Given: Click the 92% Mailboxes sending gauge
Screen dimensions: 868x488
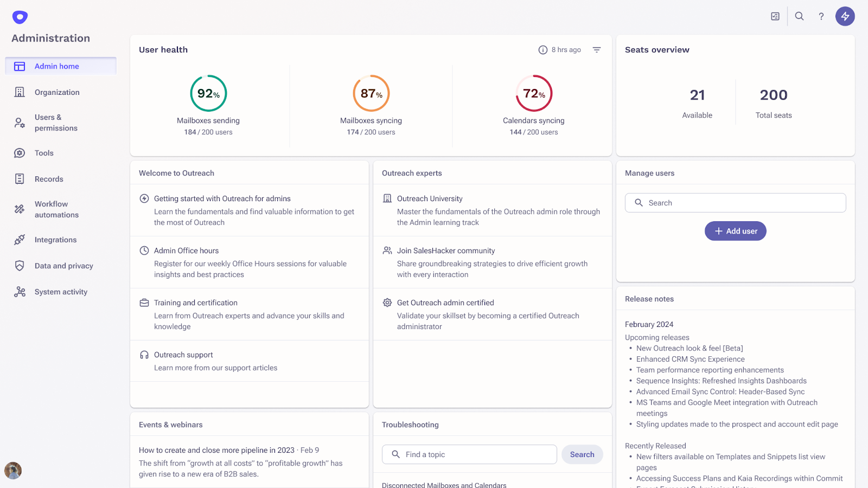Looking at the screenshot, I should 208,93.
